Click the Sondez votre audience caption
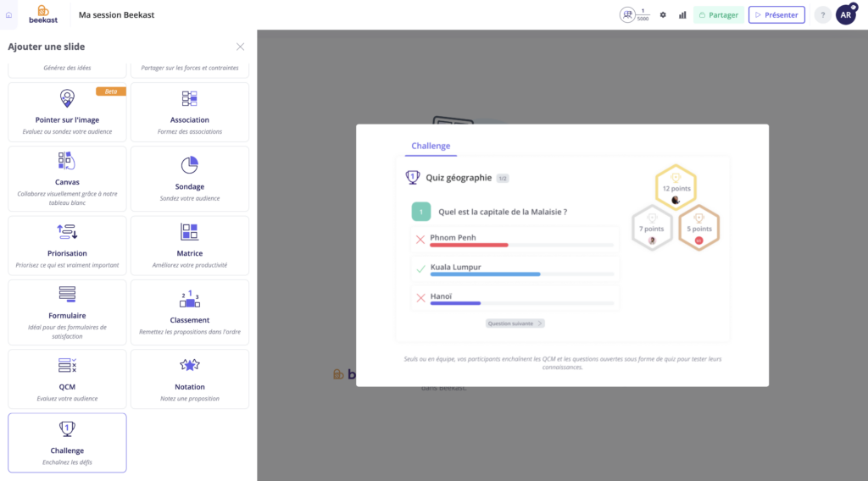868x481 pixels. 189,198
